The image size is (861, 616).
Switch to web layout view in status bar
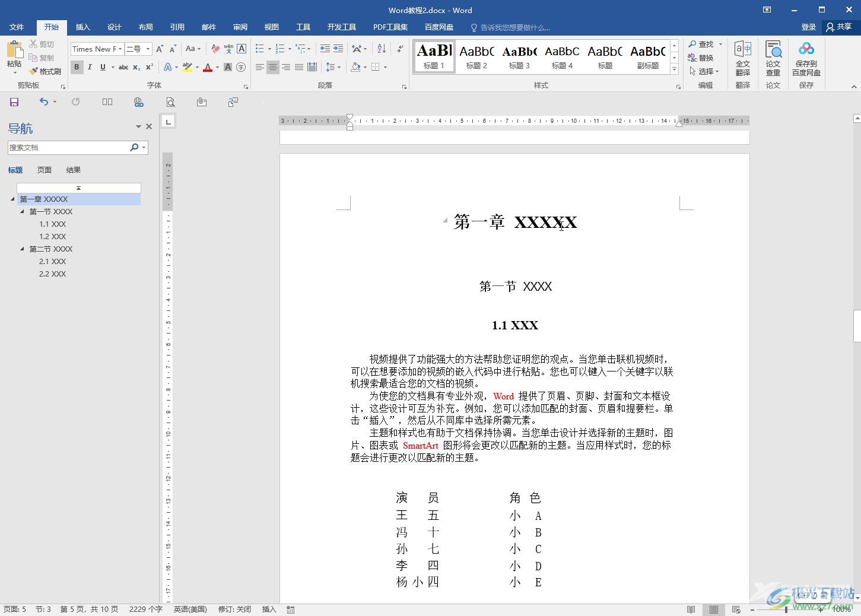[x=736, y=609]
